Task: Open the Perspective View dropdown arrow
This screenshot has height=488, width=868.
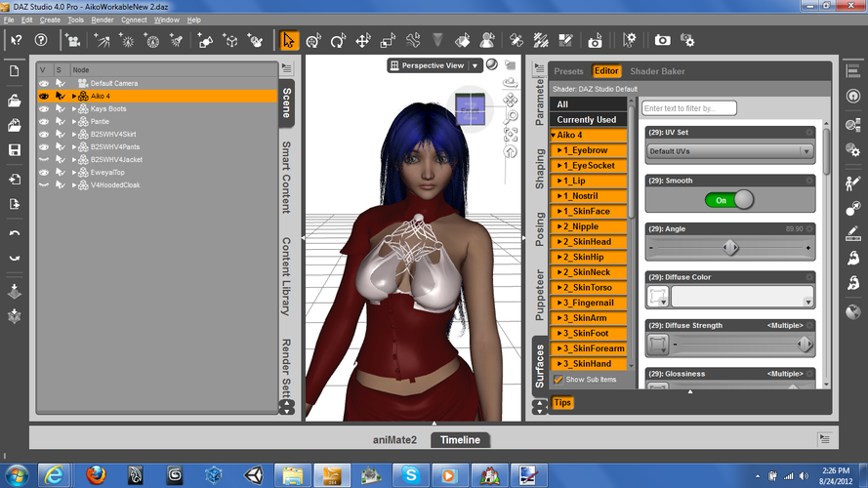Action: tap(475, 65)
